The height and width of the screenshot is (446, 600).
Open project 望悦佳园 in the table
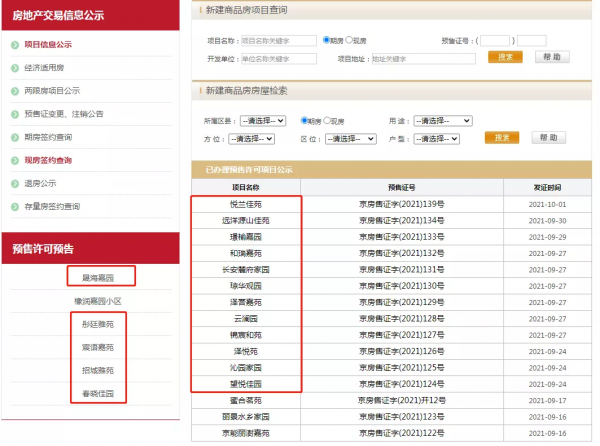246,384
